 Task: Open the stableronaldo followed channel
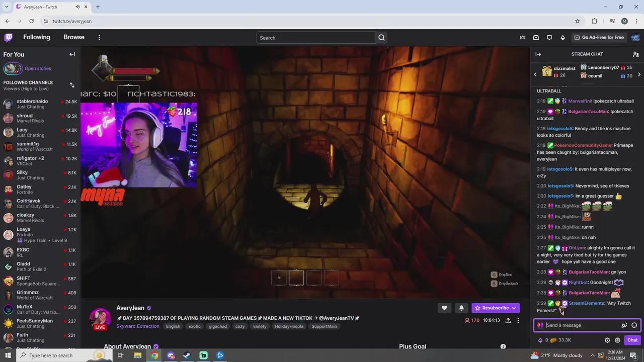pos(40,104)
